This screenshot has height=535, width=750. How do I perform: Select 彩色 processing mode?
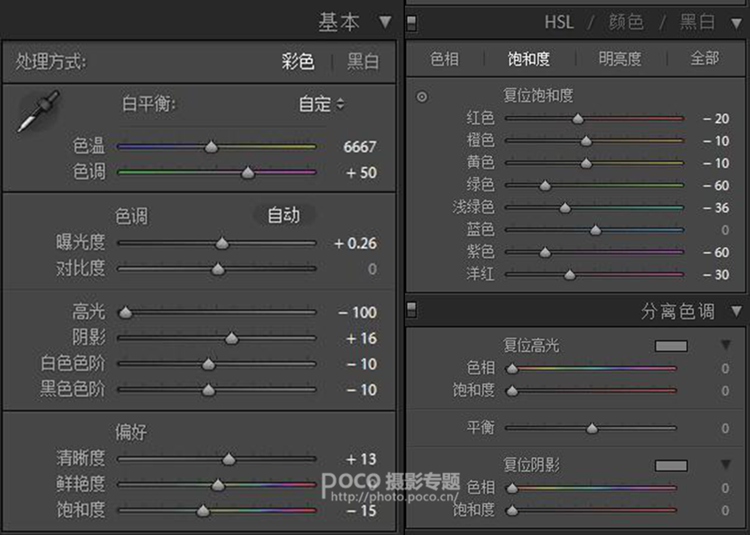click(298, 62)
